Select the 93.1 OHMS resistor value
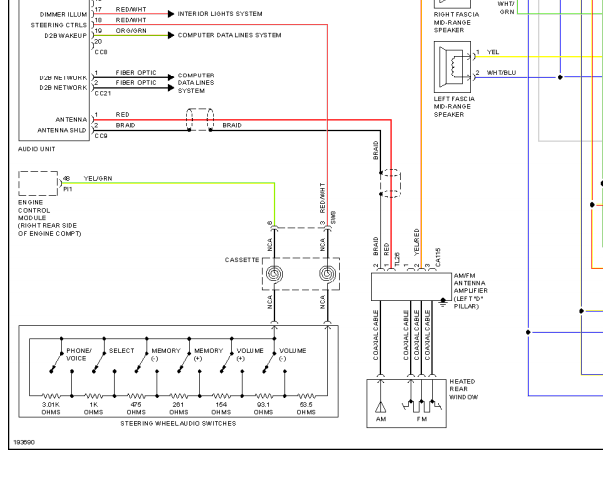This screenshot has width=603, height=484. point(263,408)
